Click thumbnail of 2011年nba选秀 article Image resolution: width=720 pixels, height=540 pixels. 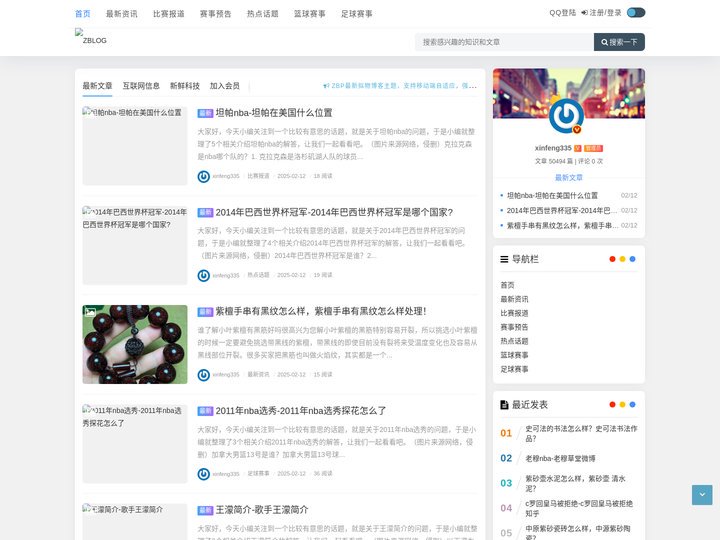135,444
